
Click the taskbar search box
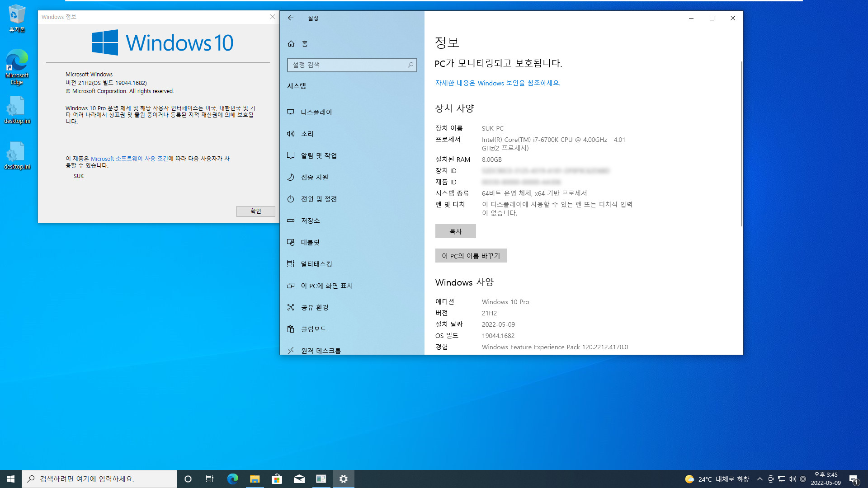point(99,479)
